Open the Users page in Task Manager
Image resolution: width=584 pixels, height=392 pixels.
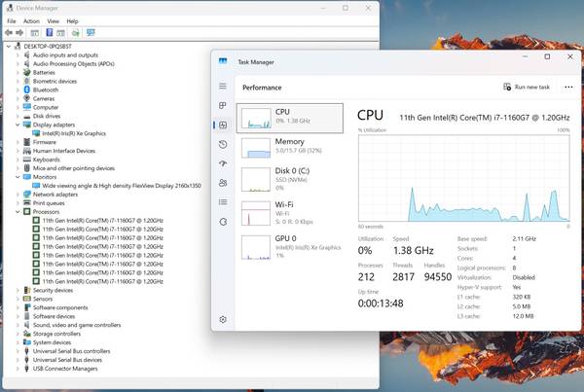coord(223,183)
